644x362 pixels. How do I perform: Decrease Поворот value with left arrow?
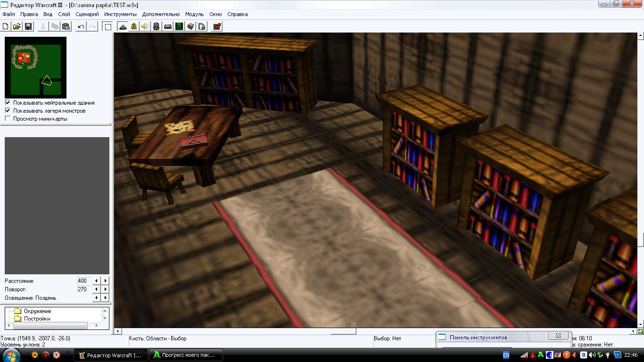click(x=97, y=289)
